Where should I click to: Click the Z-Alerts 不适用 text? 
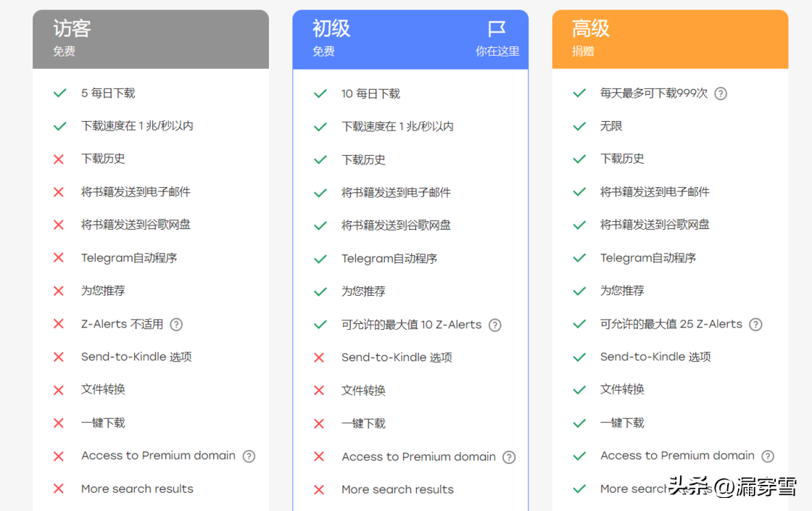tap(123, 324)
